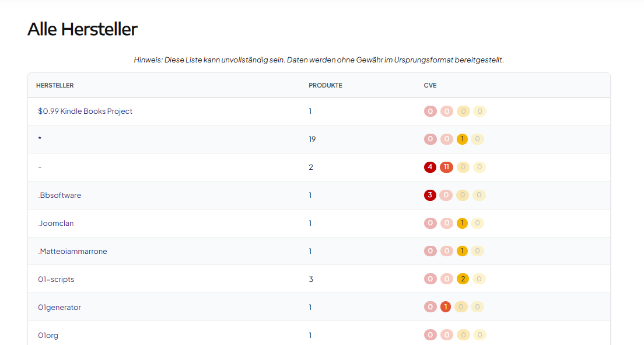Click the orange badge showing 1 for 01generator
This screenshot has height=345, width=644.
446,307
